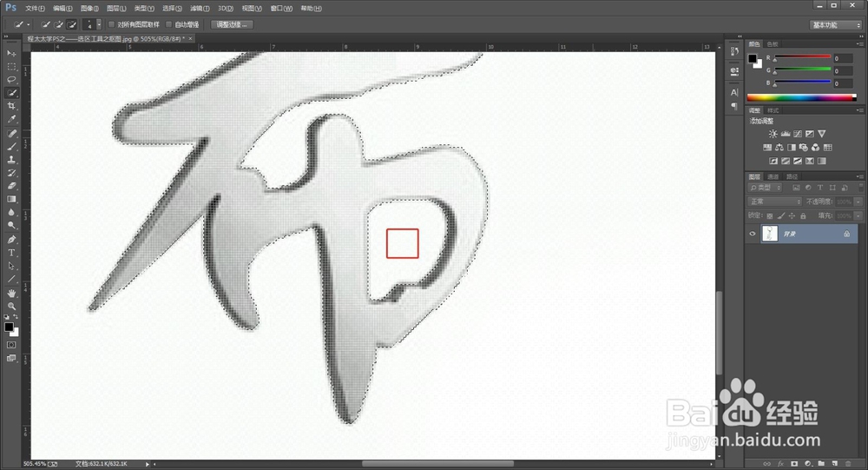Toggle lock image pixels brush icon
The width and height of the screenshot is (868, 470).
(x=780, y=215)
